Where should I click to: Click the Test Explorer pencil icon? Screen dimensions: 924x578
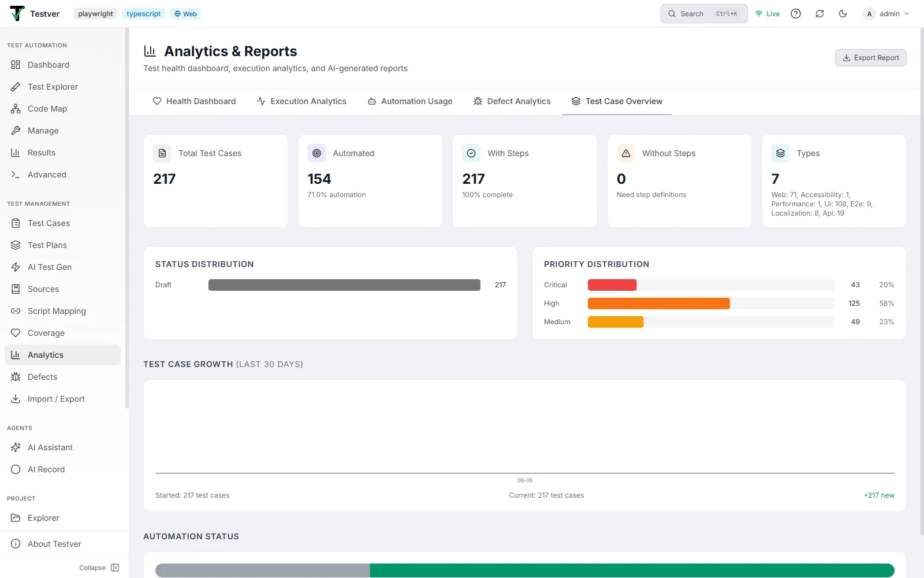point(16,87)
